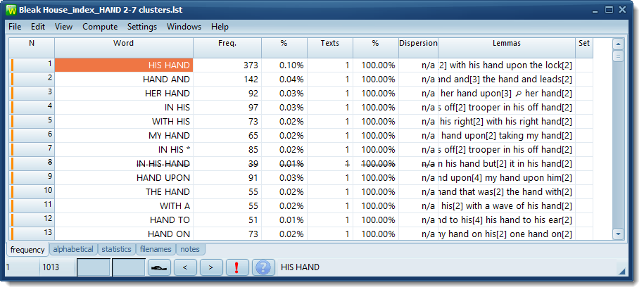The image size is (644, 292).
Task: Click the Set column header
Action: (x=584, y=48)
